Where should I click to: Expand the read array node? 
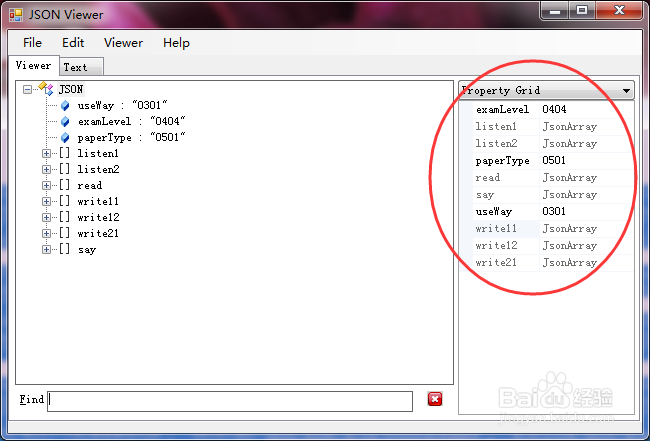click(x=46, y=185)
